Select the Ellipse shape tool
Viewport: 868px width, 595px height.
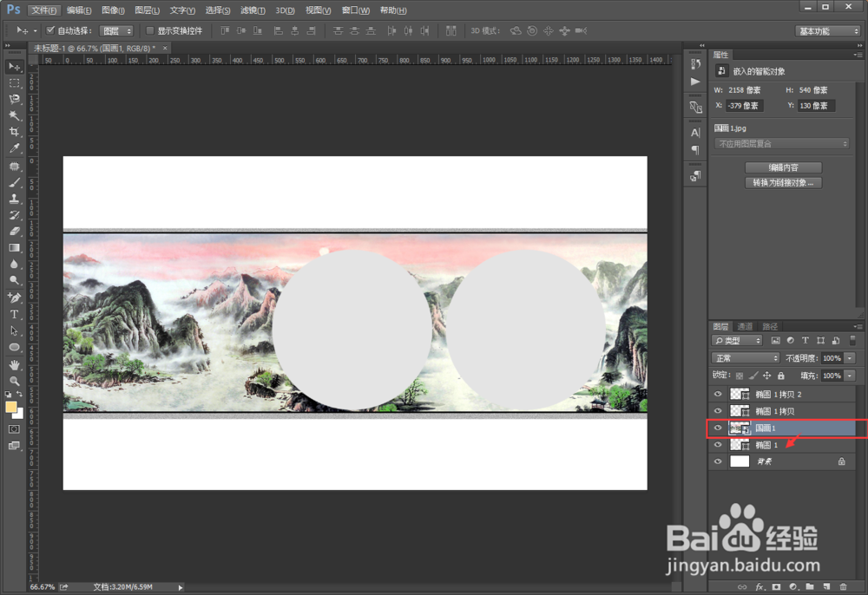15,347
